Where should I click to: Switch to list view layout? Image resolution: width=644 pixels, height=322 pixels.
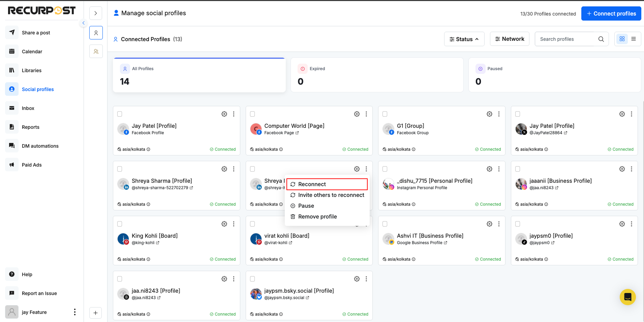click(x=634, y=39)
